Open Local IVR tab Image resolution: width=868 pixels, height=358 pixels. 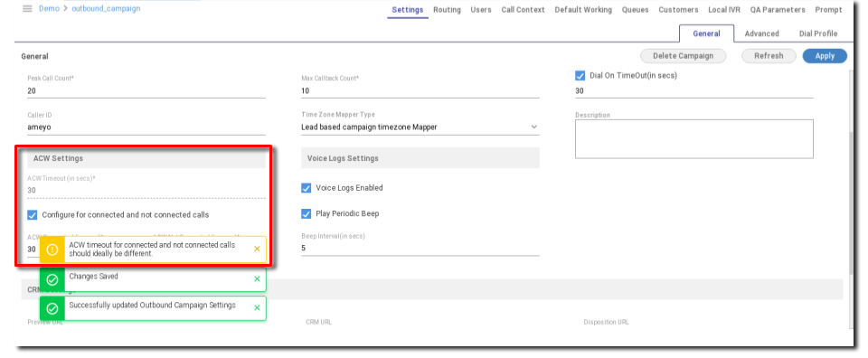[724, 10]
